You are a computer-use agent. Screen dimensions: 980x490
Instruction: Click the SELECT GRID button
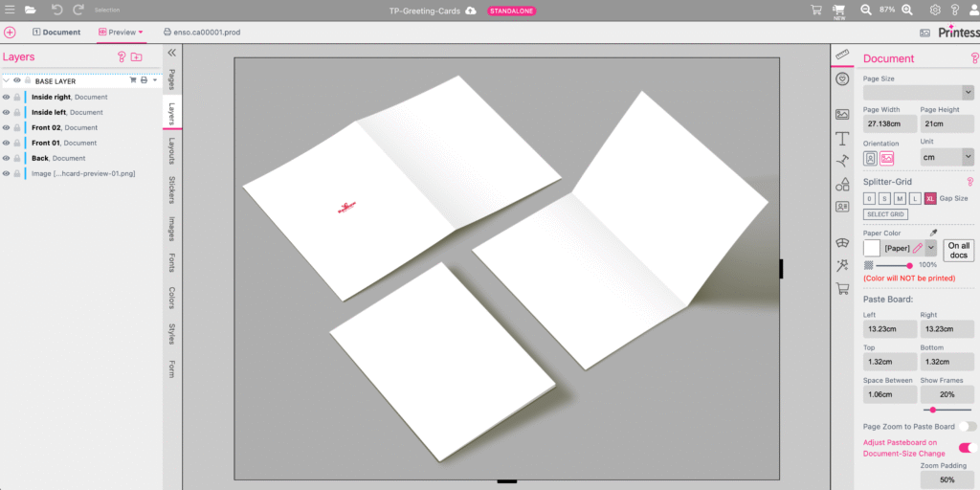click(x=885, y=214)
